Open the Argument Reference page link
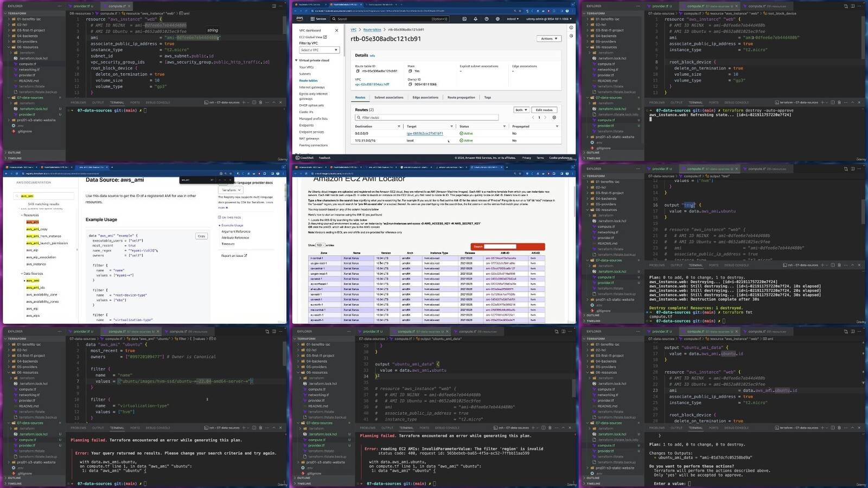The height and width of the screenshot is (488, 868). click(x=236, y=232)
